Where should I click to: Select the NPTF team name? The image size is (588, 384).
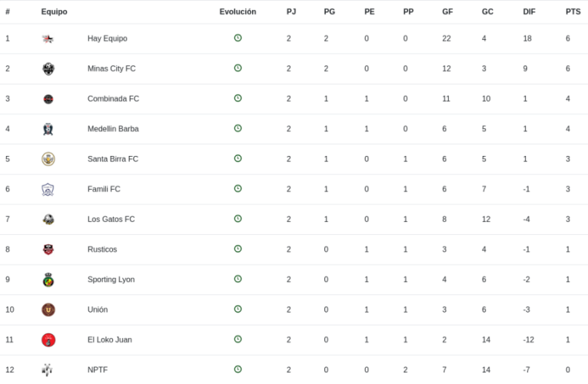point(98,369)
